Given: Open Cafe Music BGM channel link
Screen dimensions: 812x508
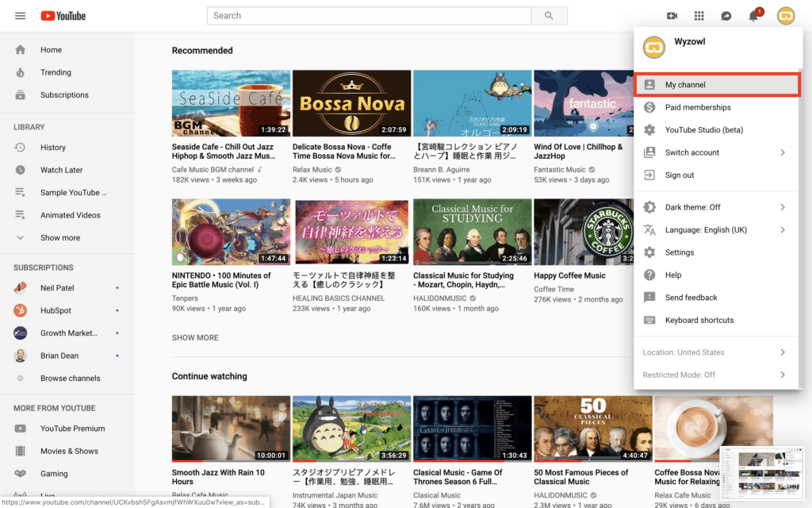Looking at the screenshot, I should tap(213, 170).
